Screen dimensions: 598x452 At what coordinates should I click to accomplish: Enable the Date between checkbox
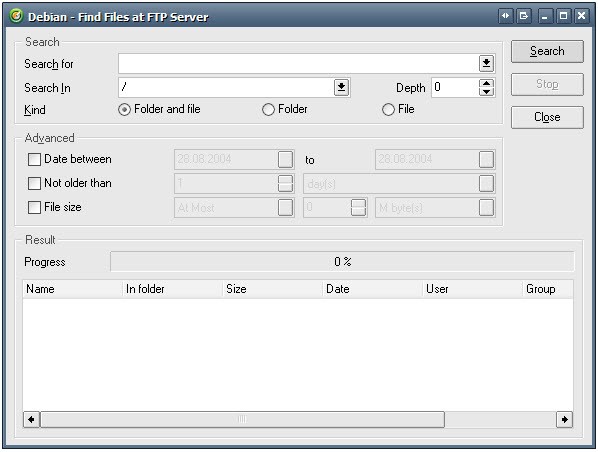[x=34, y=159]
